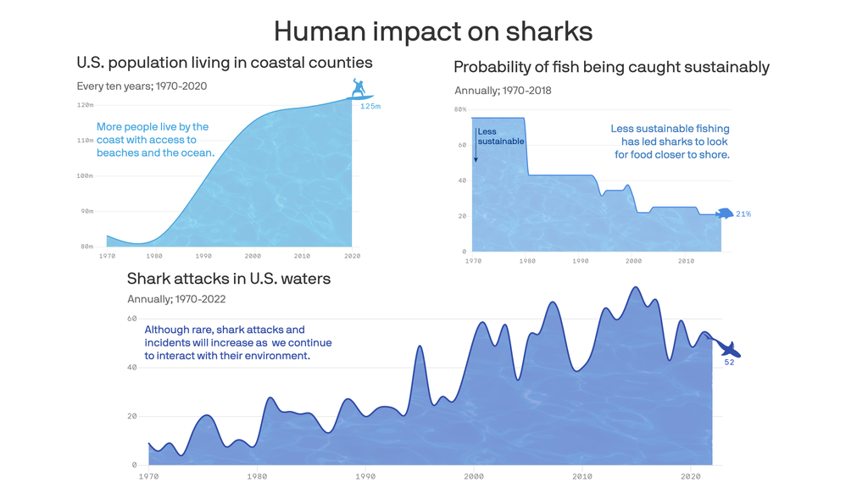
Task: Click 'U.S. population living in coastal counties' heading
Action: click(224, 63)
